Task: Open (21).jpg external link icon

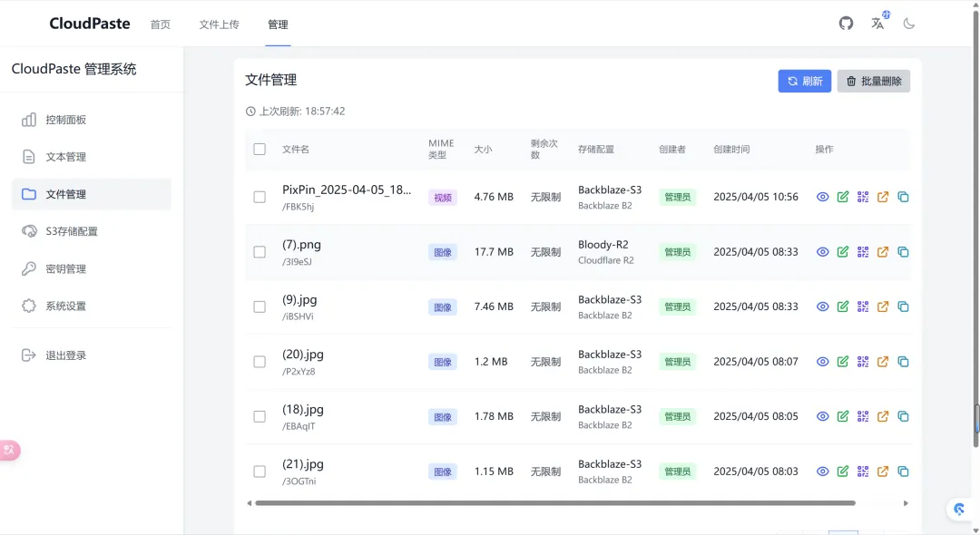Action: coord(883,472)
